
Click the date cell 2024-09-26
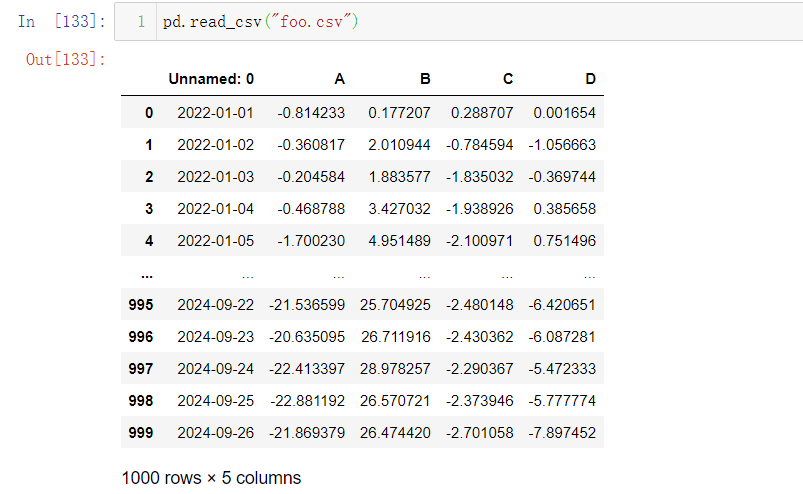pyautogui.click(x=216, y=433)
